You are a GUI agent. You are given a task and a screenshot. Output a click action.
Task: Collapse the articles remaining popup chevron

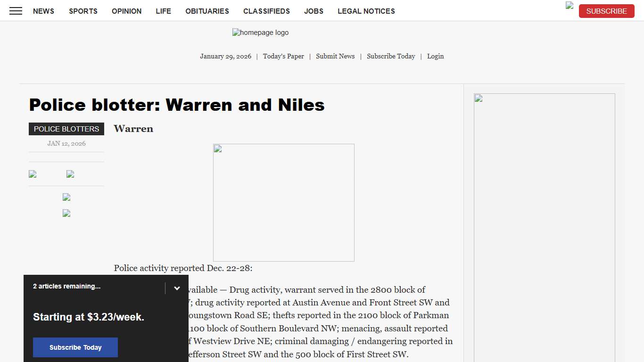click(177, 288)
